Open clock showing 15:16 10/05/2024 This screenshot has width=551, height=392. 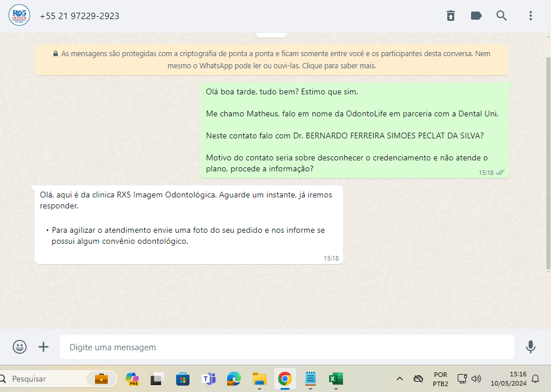[x=509, y=379]
